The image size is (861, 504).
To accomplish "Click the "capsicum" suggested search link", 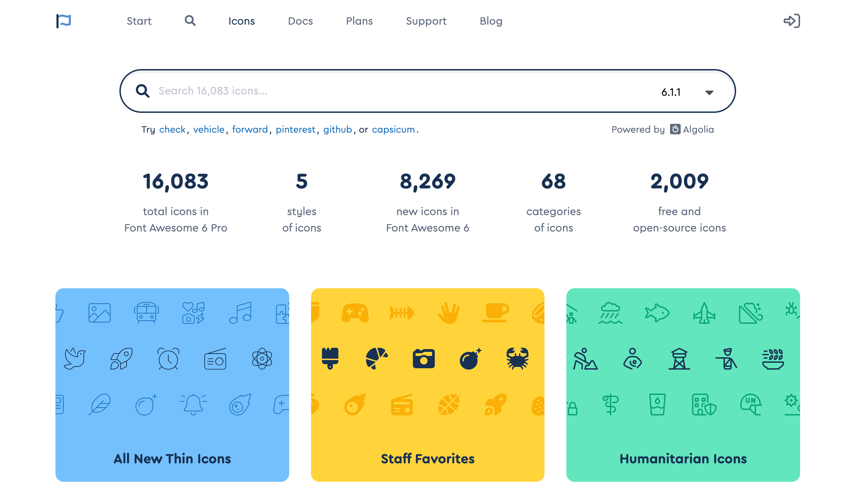I will click(x=393, y=130).
